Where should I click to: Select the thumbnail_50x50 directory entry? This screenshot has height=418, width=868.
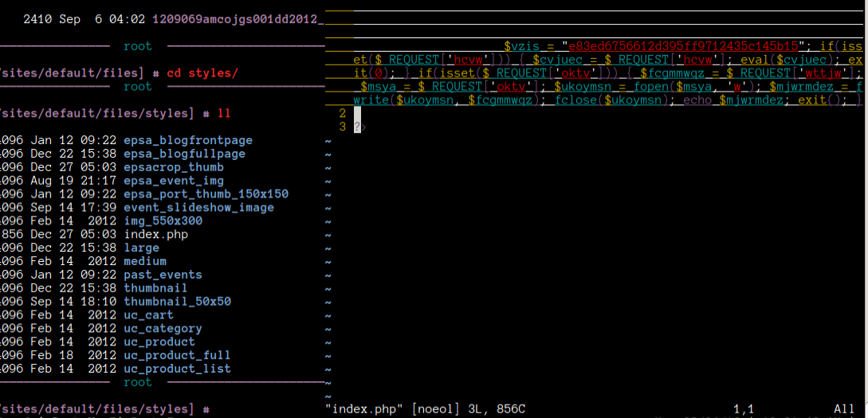click(x=177, y=302)
